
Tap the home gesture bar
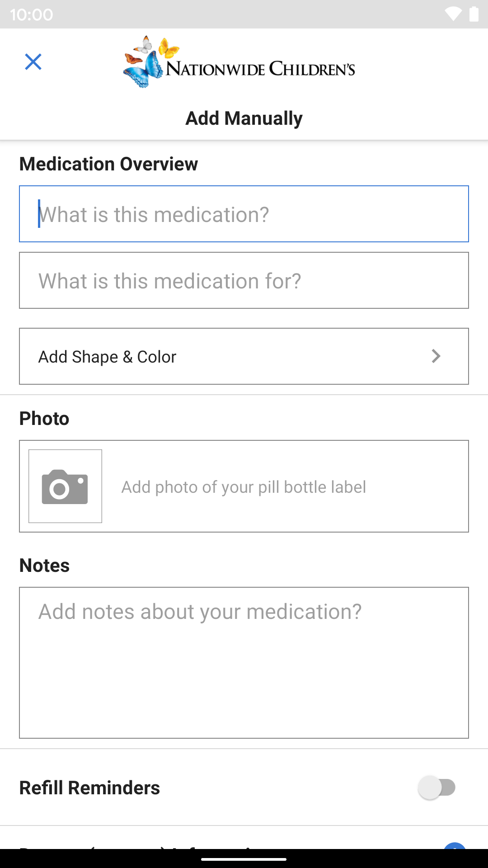[244, 859]
